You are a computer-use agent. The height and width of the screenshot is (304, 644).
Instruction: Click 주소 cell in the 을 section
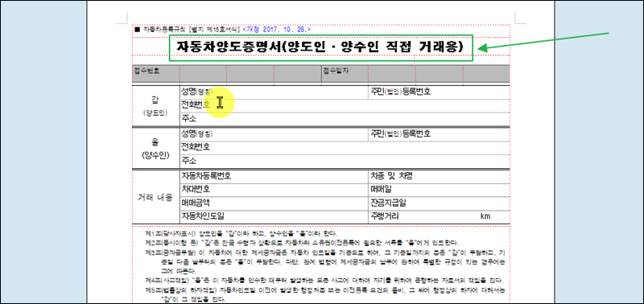345,161
